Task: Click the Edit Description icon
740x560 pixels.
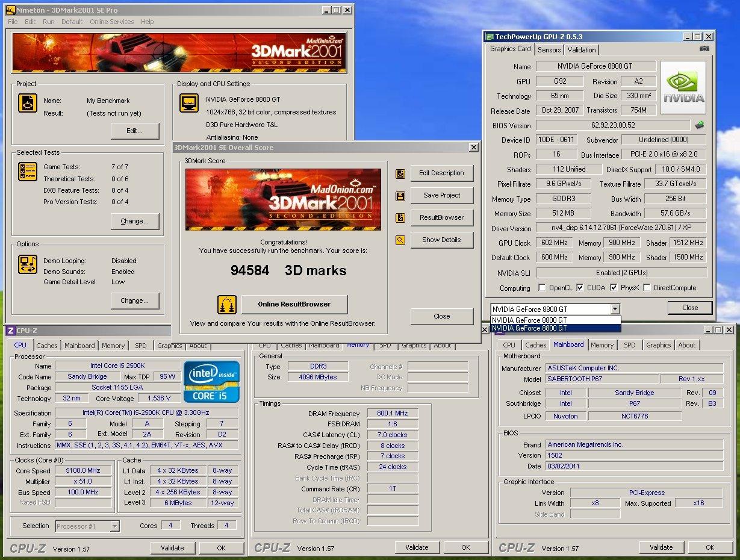Action: [400, 173]
